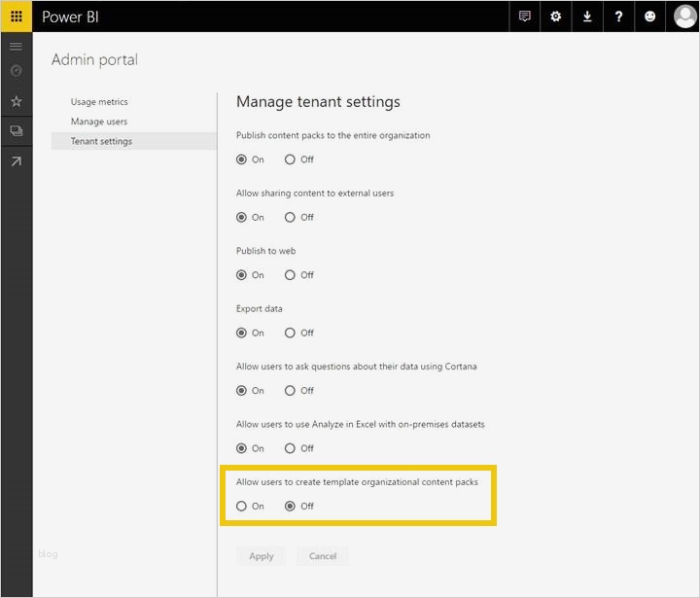The width and height of the screenshot is (700, 598).
Task: Turn off Cortana questions setting
Action: [x=290, y=391]
